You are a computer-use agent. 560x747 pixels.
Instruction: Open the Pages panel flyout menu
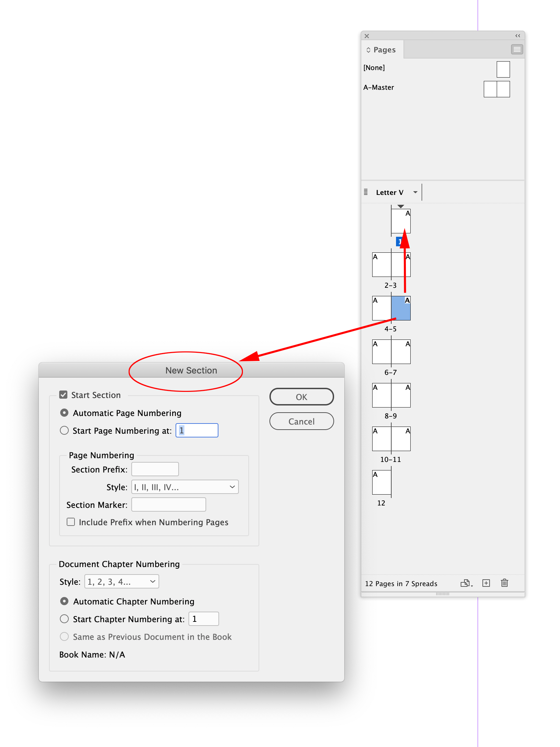click(516, 49)
